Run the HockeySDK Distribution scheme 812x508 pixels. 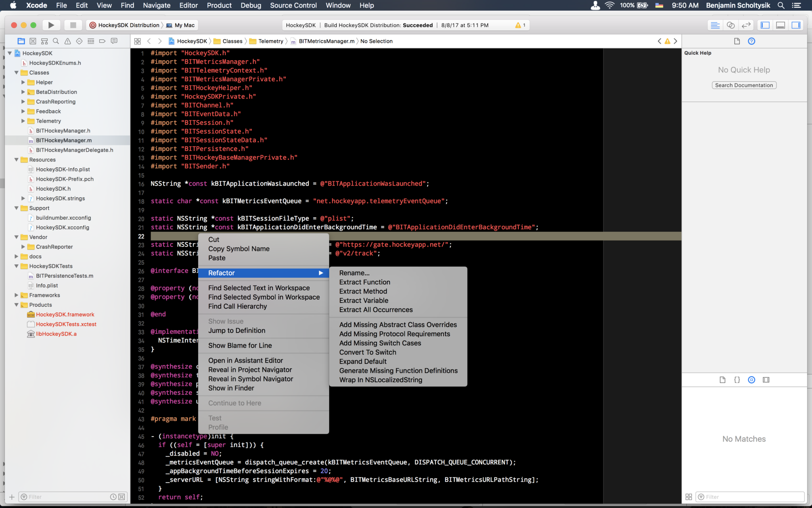tap(51, 25)
